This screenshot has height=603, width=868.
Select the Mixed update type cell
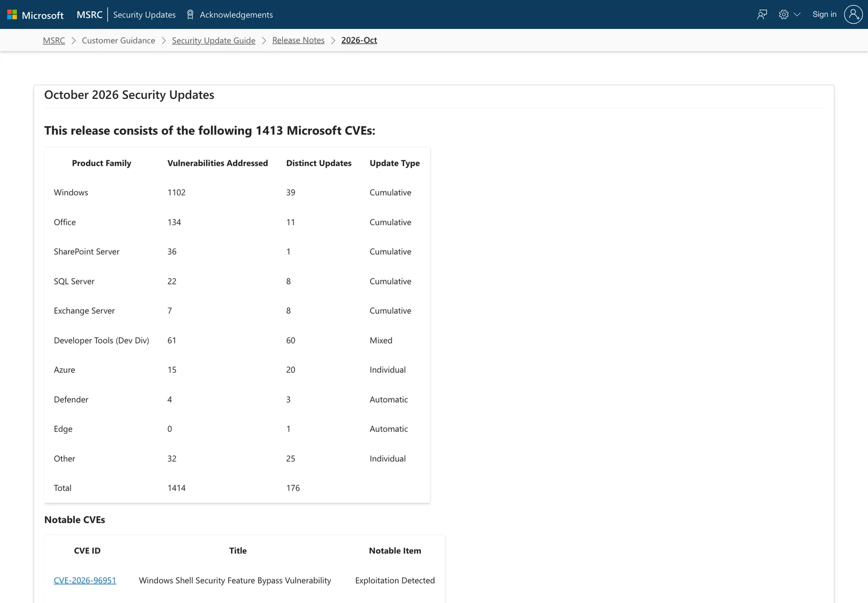381,340
